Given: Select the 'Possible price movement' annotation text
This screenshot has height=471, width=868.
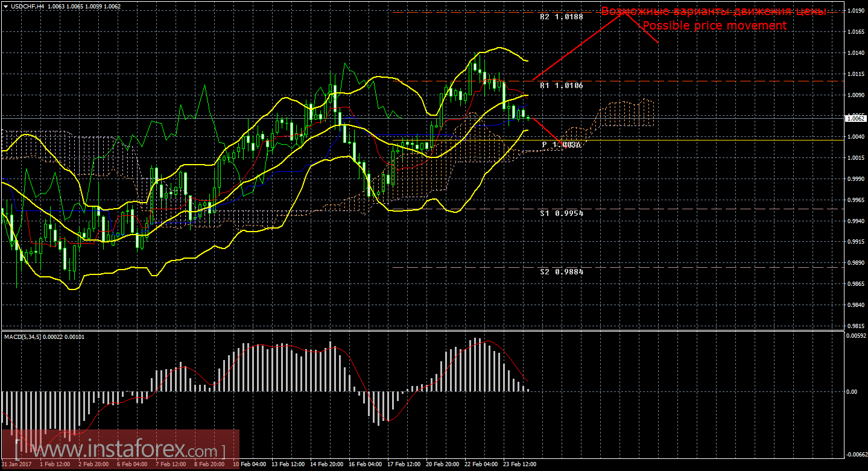Looking at the screenshot, I should [x=714, y=25].
